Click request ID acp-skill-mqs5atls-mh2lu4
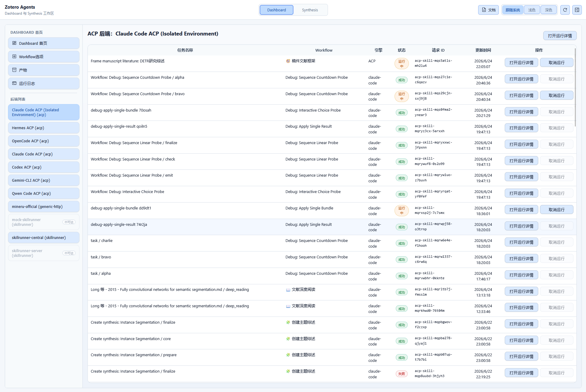586x392 pixels. tap(433, 63)
